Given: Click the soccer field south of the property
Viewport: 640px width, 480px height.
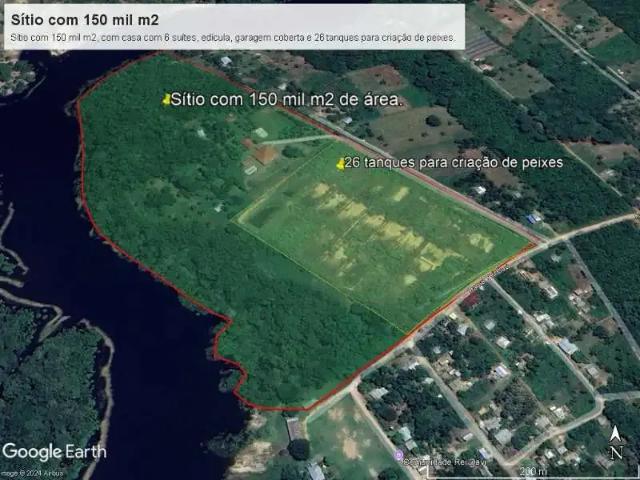Looking at the screenshot, I should (345, 440).
